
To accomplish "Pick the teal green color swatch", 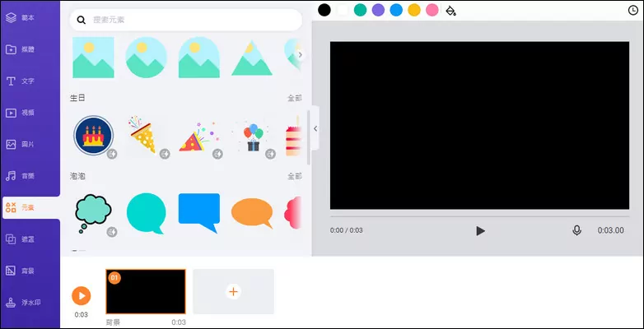I will coord(360,10).
